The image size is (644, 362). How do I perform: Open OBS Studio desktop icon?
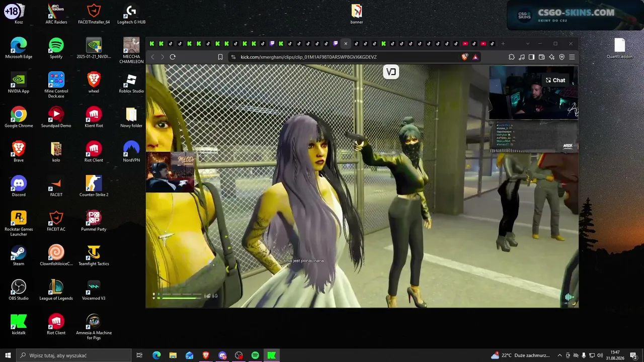click(x=19, y=290)
